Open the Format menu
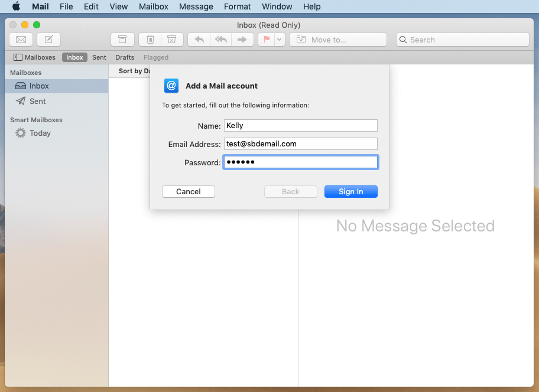Viewport: 539px width, 392px height. [x=237, y=6]
